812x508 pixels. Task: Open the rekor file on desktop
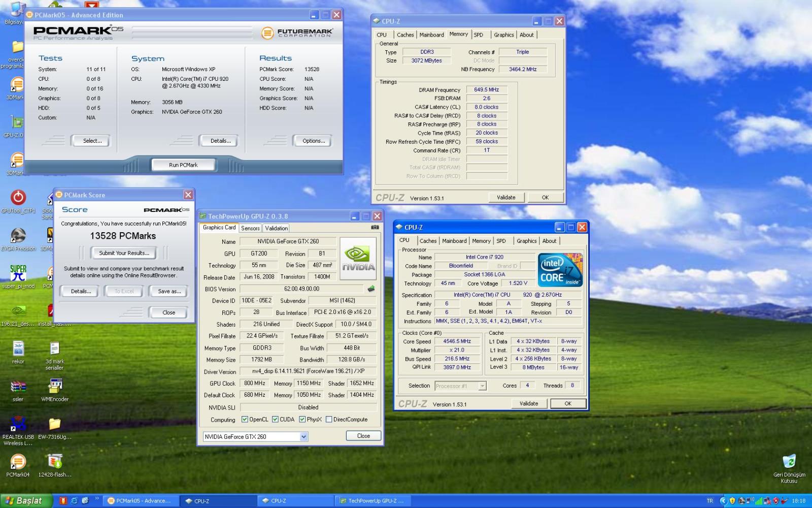pos(18,352)
